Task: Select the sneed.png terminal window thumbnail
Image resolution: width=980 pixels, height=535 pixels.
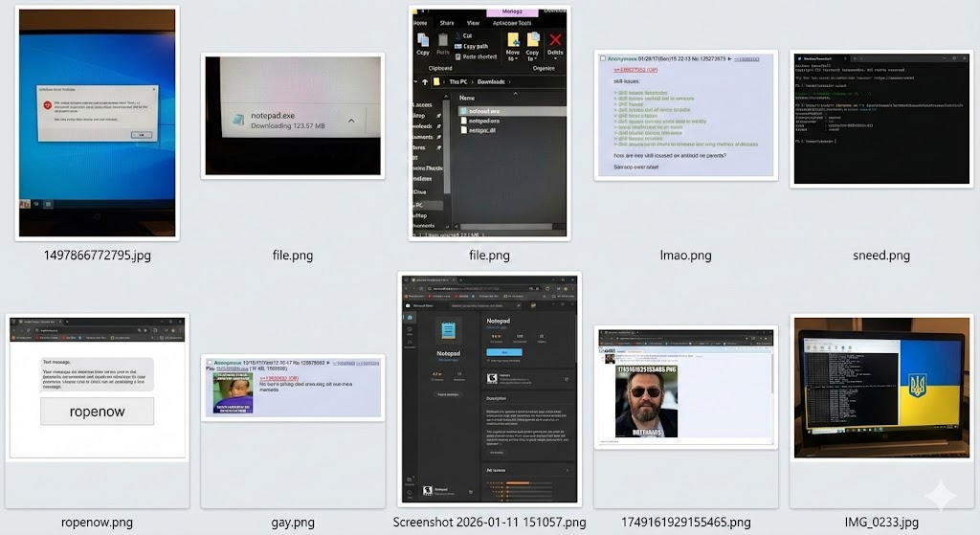Action: tap(881, 119)
